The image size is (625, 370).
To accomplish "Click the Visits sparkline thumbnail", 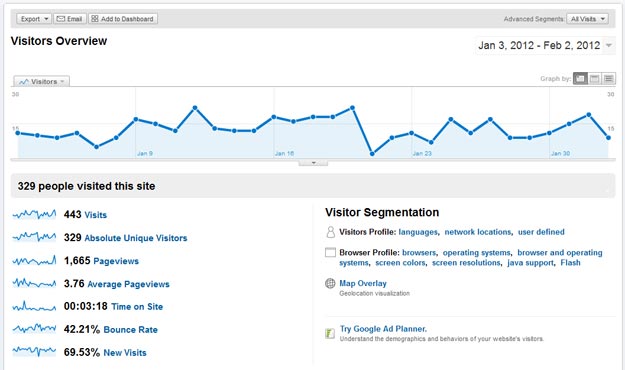I will 34,215.
